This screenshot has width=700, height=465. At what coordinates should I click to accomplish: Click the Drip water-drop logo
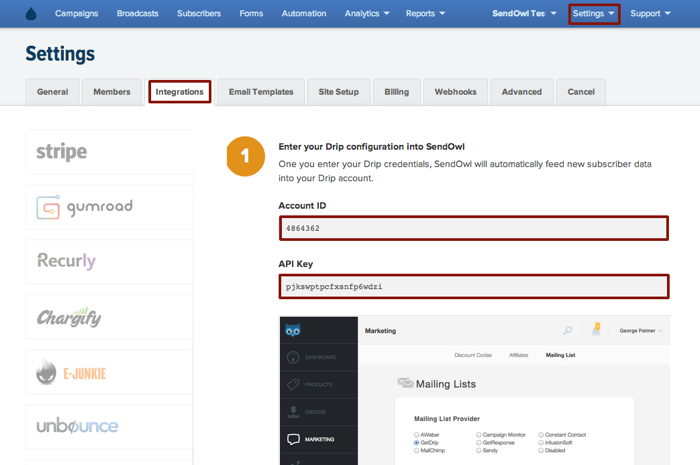point(31,14)
